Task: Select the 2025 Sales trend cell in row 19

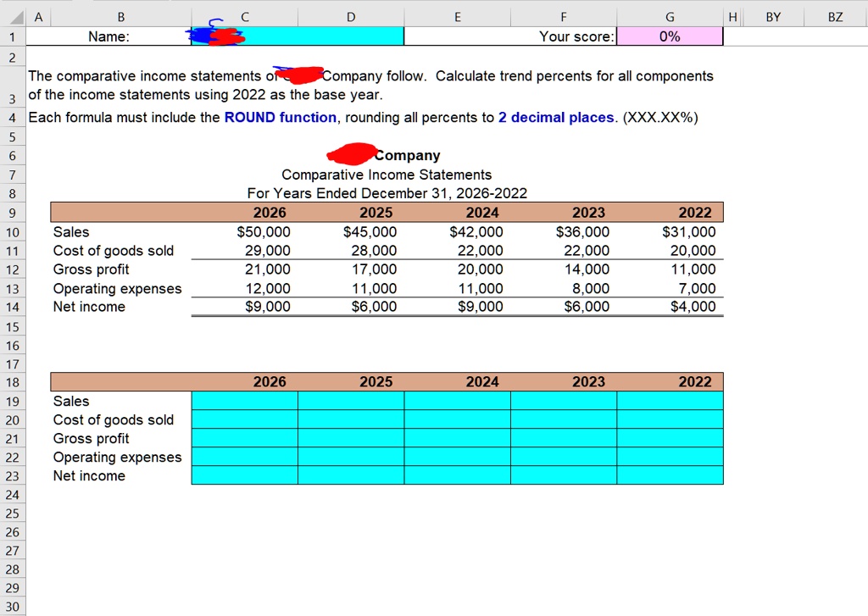Action: point(351,401)
